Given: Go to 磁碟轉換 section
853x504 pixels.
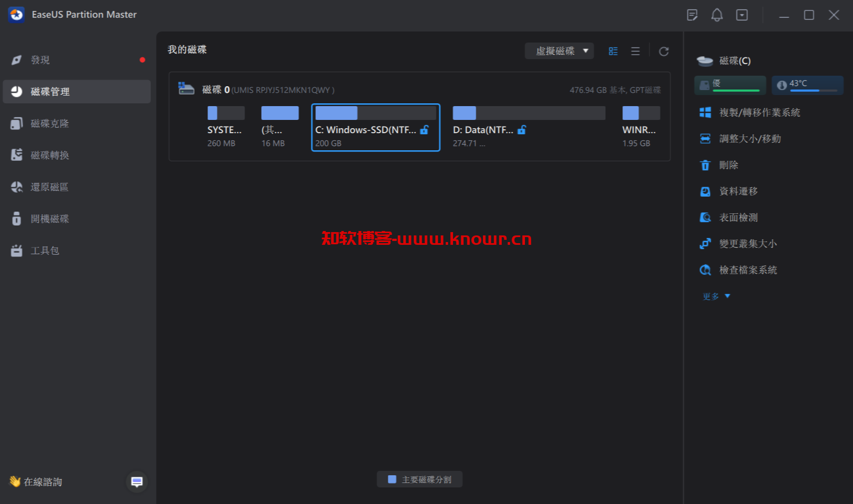Looking at the screenshot, I should [76, 155].
